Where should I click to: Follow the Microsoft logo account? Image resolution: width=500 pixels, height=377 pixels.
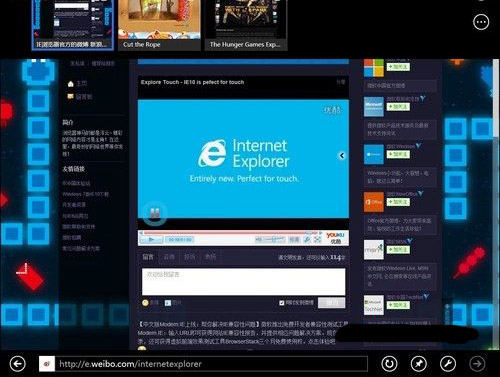pos(398,67)
